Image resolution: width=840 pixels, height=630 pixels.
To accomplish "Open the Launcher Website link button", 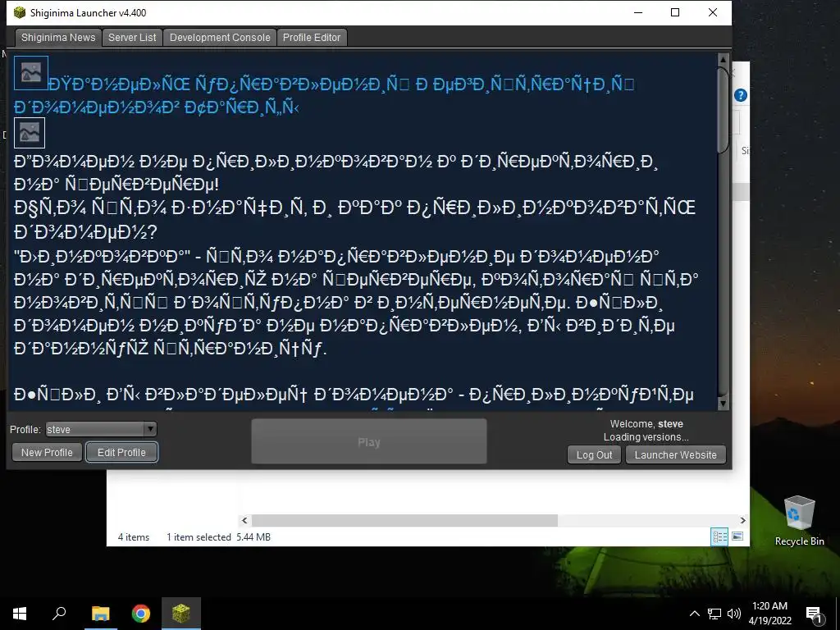I will pos(676,454).
